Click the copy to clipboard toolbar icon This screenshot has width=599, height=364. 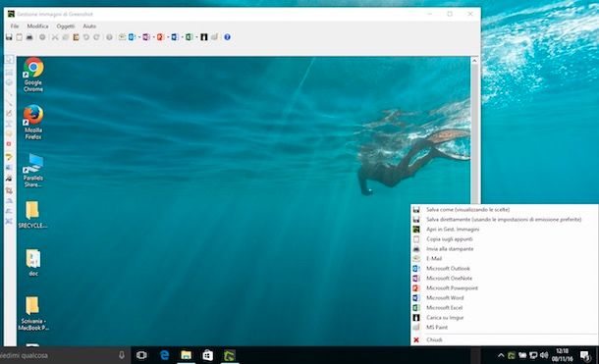pyautogui.click(x=19, y=37)
